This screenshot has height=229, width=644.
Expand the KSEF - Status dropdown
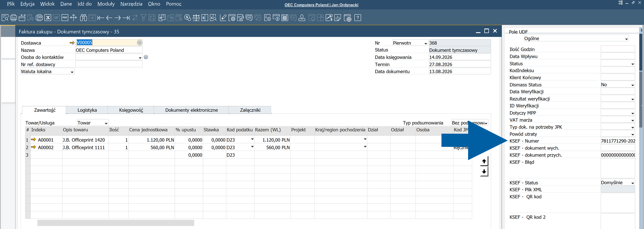633,183
